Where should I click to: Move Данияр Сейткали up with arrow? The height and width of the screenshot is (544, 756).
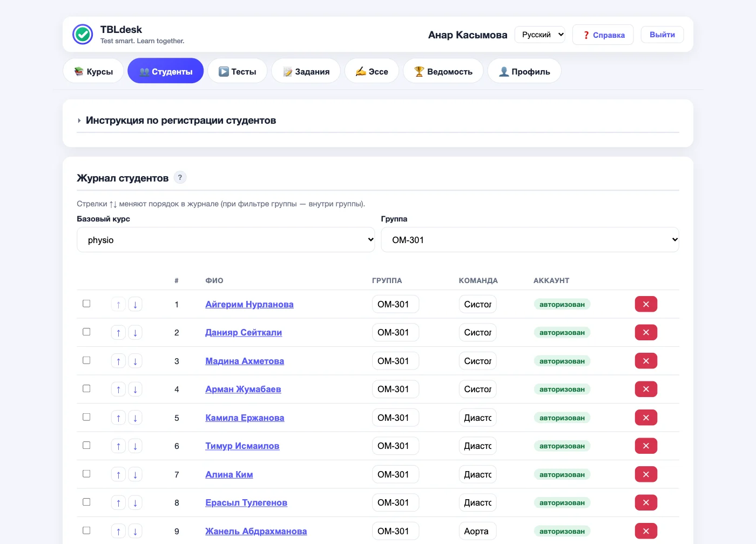tap(118, 333)
